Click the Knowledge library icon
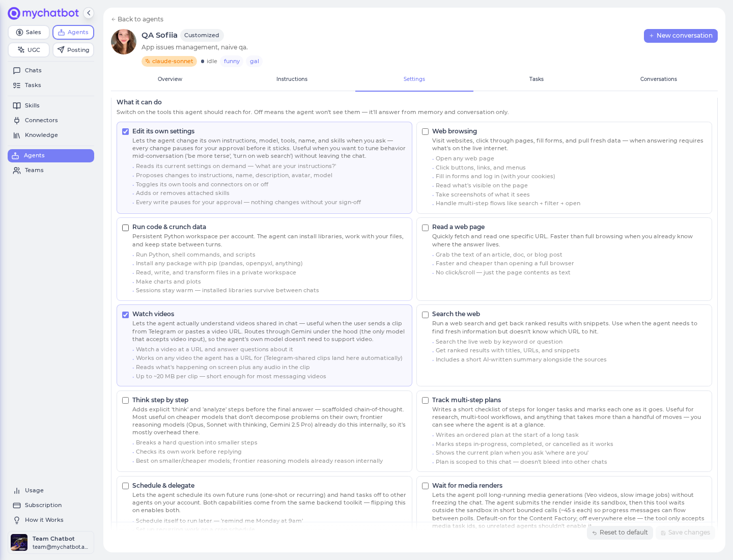Viewport: 733px width, 560px height. [x=17, y=135]
